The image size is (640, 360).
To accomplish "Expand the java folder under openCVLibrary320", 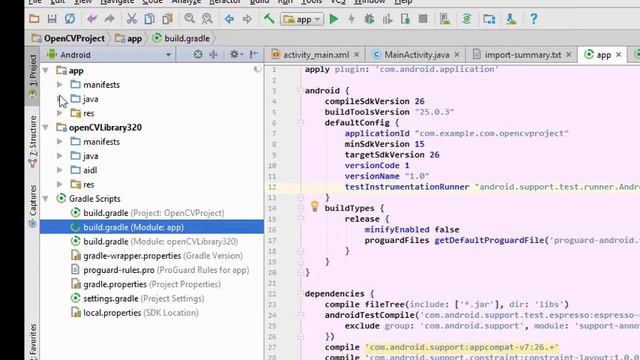I will [x=60, y=156].
